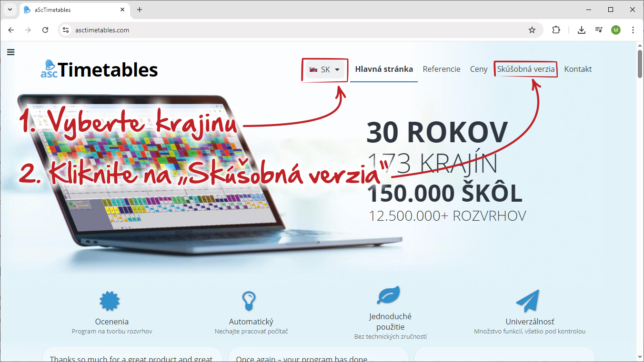The width and height of the screenshot is (644, 362).
Task: Click the aSc Timetables logo
Action: pos(99,69)
